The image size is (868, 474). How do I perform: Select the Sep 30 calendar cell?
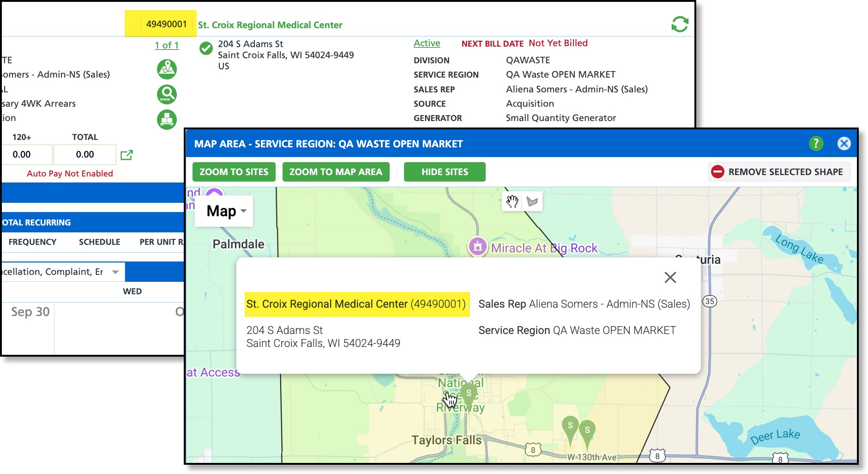coord(28,328)
